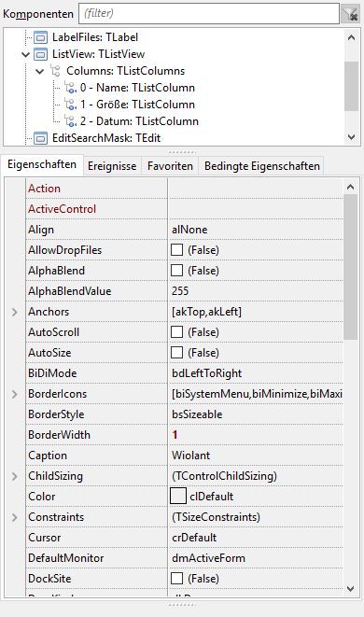The image size is (364, 617).
Task: Click the Columns TListColumns collection icon
Action: pos(55,71)
